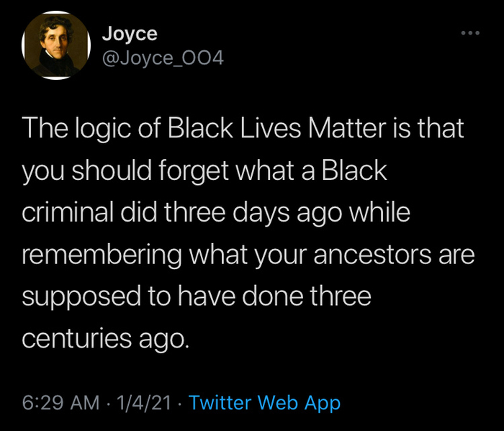
Task: Open the three-dot more options menu
Action: point(469,33)
